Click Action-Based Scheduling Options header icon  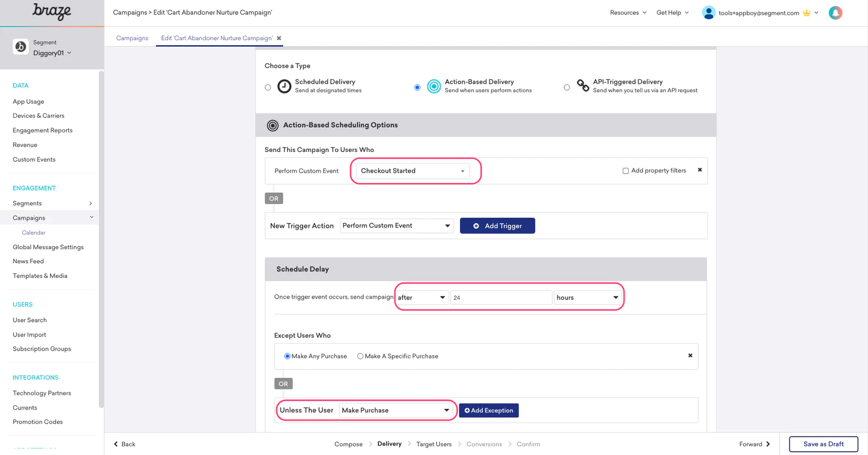(x=273, y=125)
